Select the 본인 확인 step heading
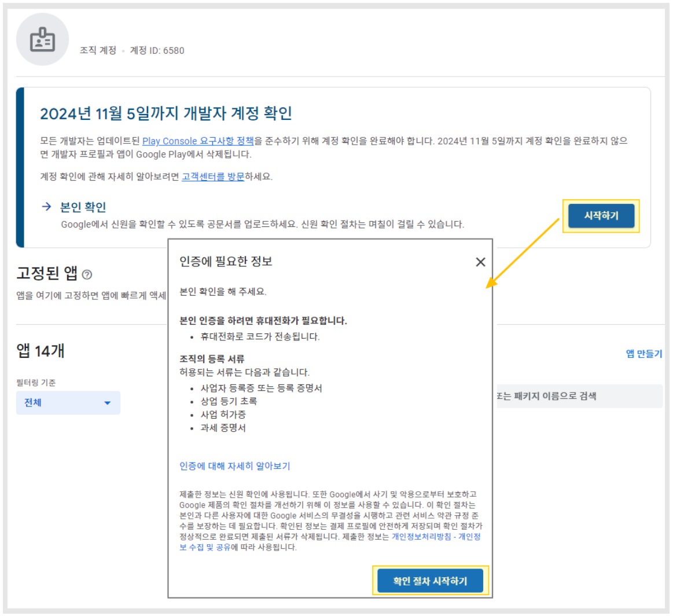The image size is (673, 616). point(83,207)
